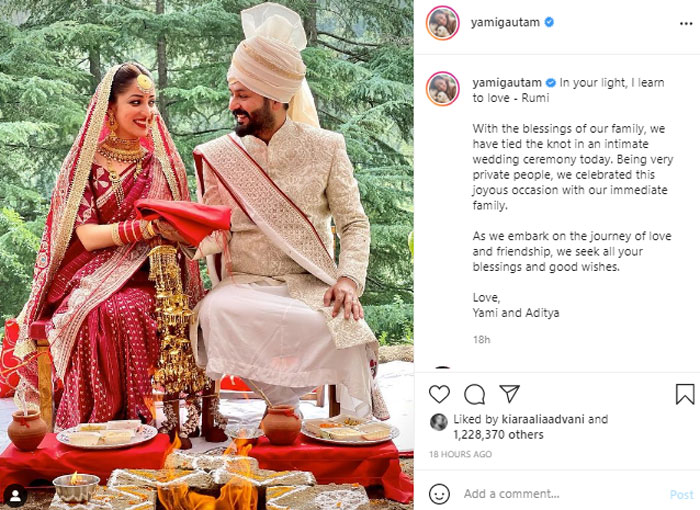Show tagged people icon on the photo
Screen dimensions: 700x510
16,495
